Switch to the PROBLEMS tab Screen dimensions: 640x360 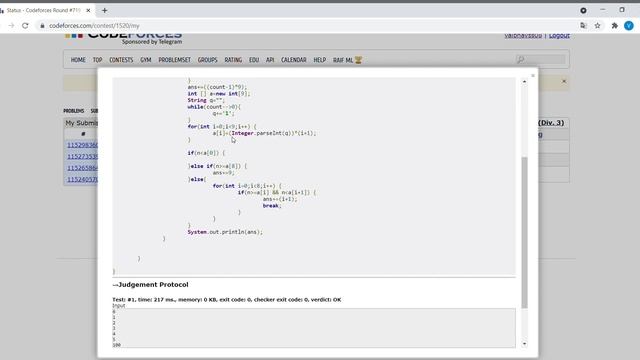(73, 111)
